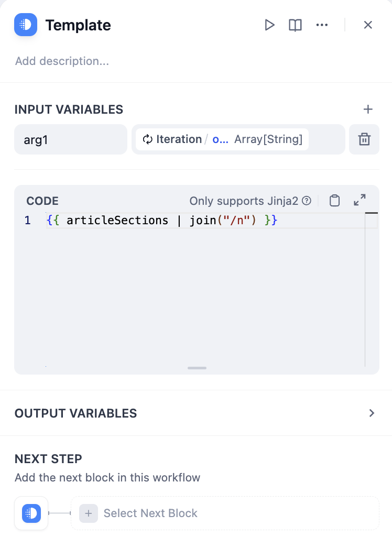Screen dimensions: 392x548
Task: Click the blue Template block icon in header
Action: (x=26, y=25)
